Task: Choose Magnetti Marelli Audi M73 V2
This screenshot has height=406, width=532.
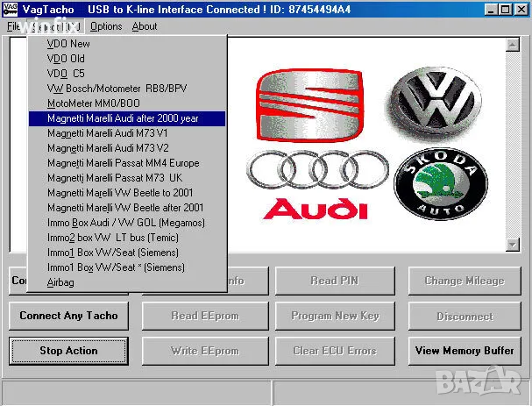Action: (127, 148)
